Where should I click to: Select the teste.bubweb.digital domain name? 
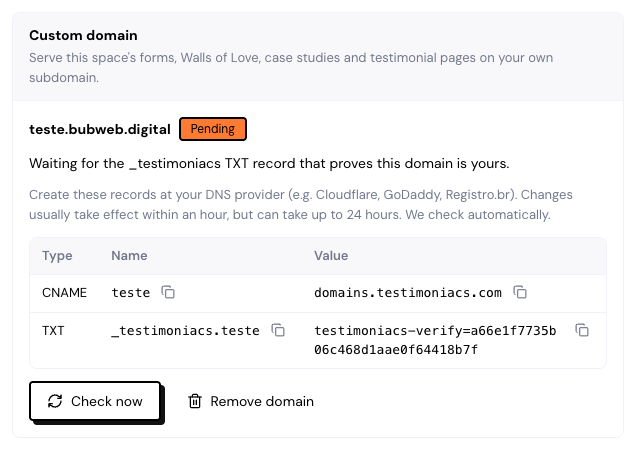[100, 129]
